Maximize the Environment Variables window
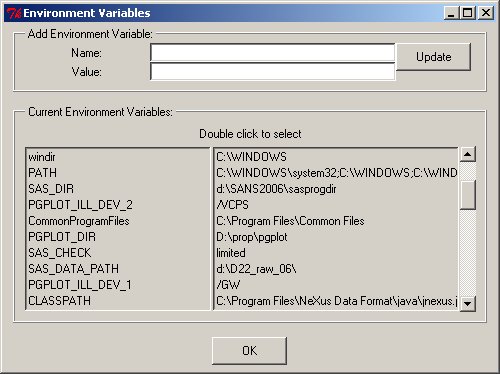Viewport: 500px width, 374px height. pyautogui.click(x=468, y=13)
